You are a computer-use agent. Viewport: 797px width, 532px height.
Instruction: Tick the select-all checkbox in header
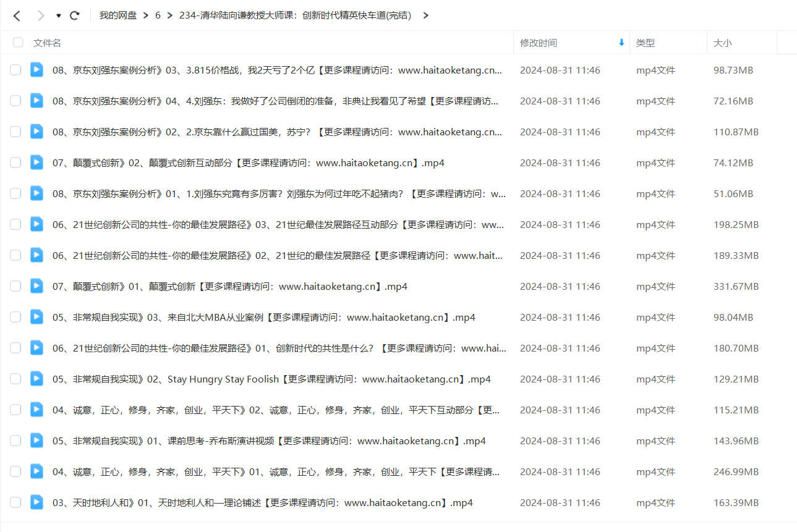pyautogui.click(x=18, y=43)
